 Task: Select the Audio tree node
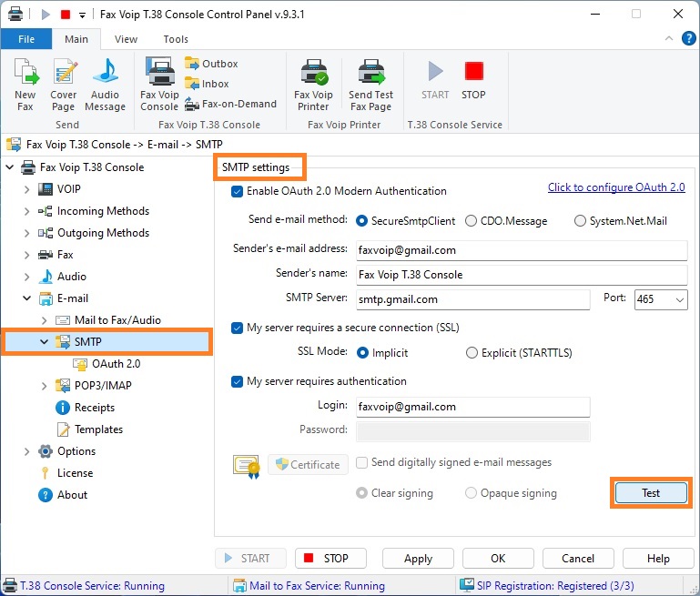tap(71, 276)
